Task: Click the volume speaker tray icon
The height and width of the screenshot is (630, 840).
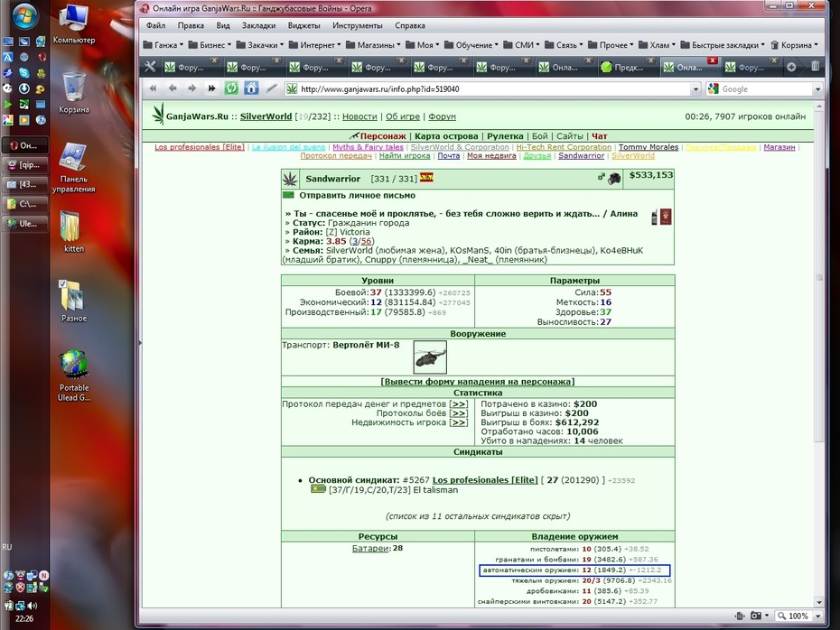Action: [33, 606]
